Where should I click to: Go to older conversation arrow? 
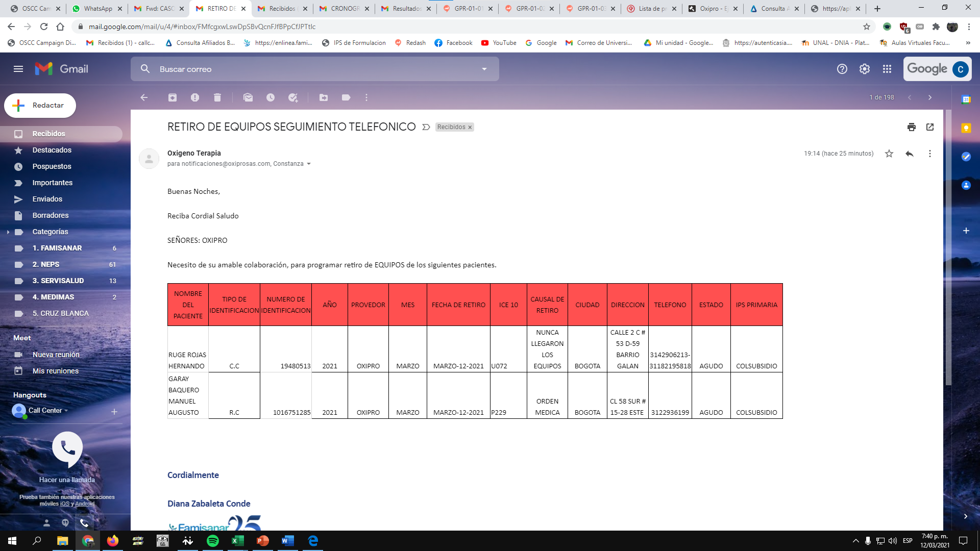(930, 97)
